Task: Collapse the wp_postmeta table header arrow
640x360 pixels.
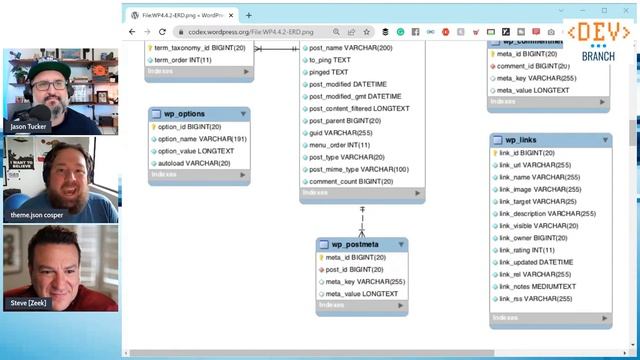Action: (x=401, y=244)
